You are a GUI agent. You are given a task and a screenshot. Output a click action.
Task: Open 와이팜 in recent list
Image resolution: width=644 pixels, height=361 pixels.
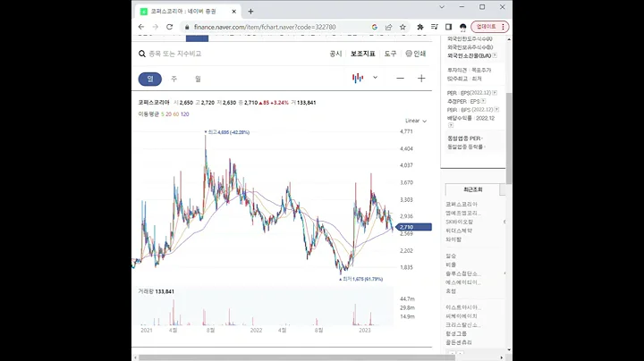click(x=453, y=239)
